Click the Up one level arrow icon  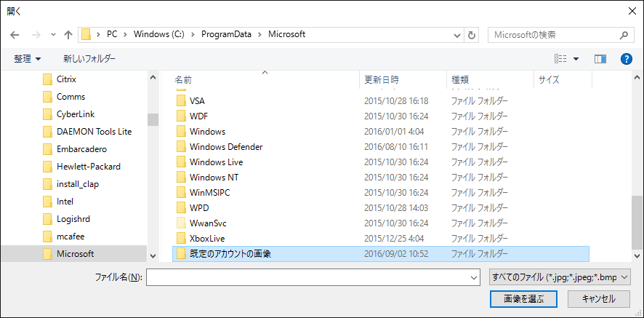click(x=68, y=34)
